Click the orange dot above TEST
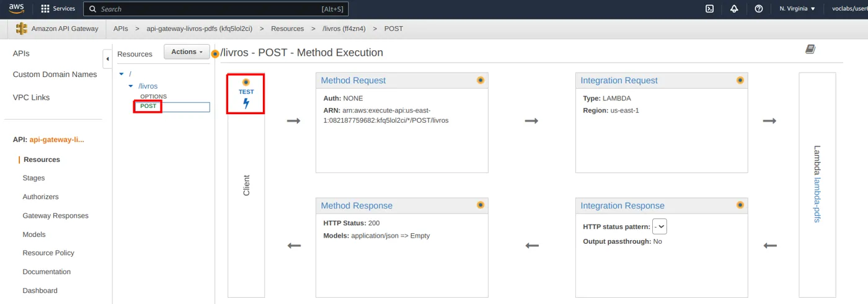This screenshot has width=868, height=304. pyautogui.click(x=246, y=82)
